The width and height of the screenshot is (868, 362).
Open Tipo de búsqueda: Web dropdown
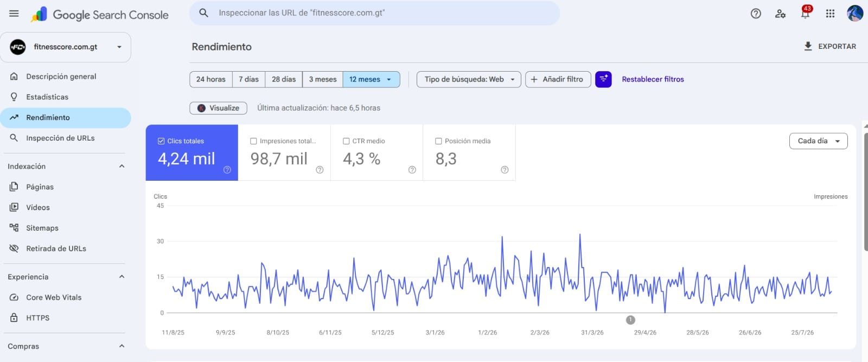click(x=469, y=79)
